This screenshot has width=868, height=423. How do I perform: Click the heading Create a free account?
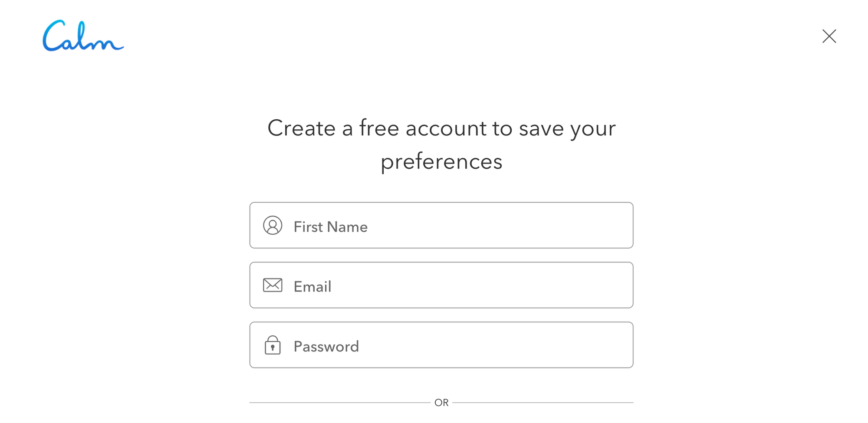[x=442, y=128]
